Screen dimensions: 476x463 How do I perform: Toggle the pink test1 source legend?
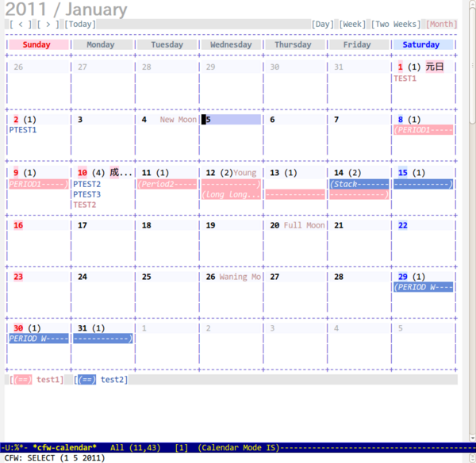[36, 380]
